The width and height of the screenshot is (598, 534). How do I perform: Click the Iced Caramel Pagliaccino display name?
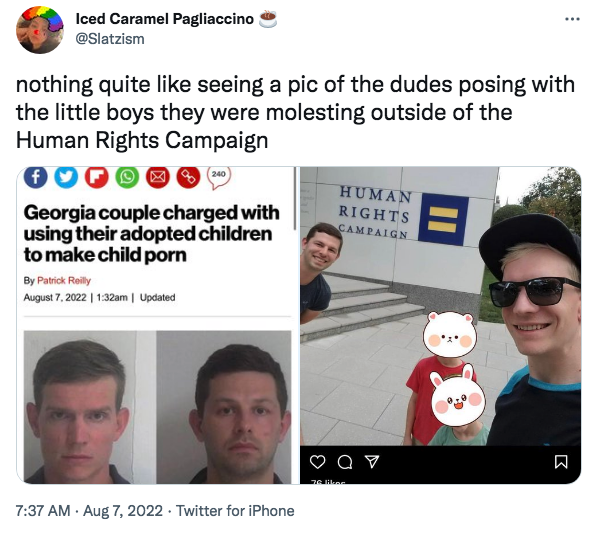tap(165, 19)
